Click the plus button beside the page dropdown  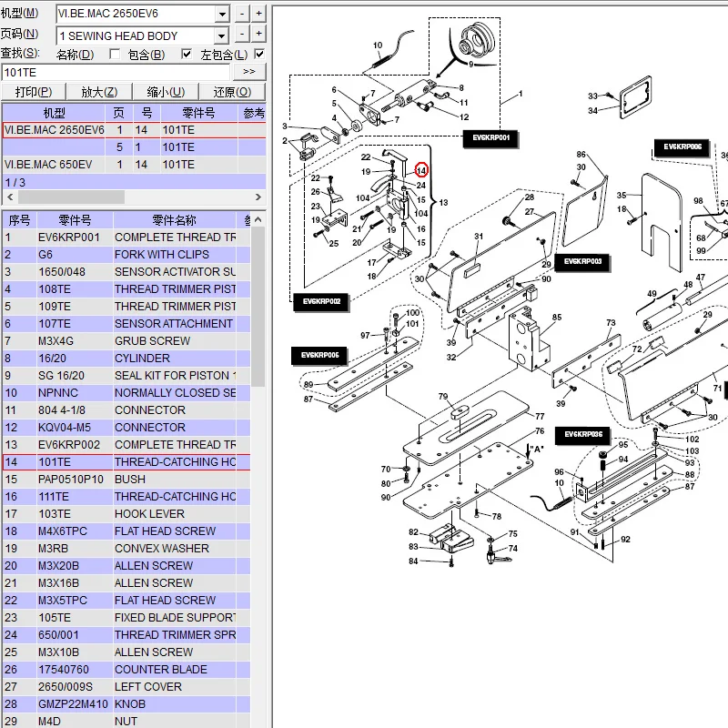click(258, 35)
